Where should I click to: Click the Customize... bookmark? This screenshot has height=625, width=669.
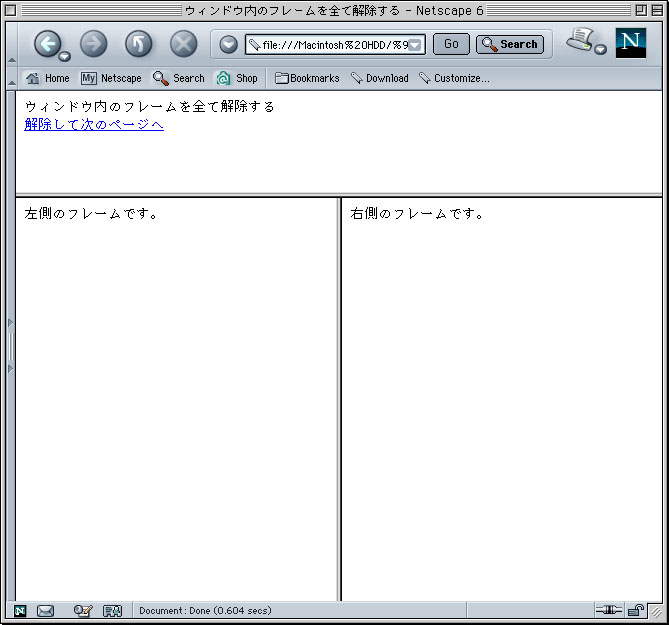point(454,78)
